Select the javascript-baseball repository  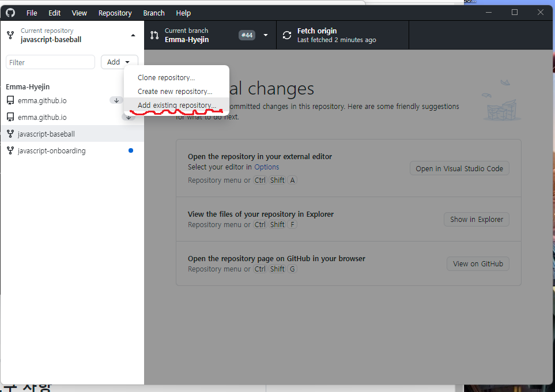(72, 134)
